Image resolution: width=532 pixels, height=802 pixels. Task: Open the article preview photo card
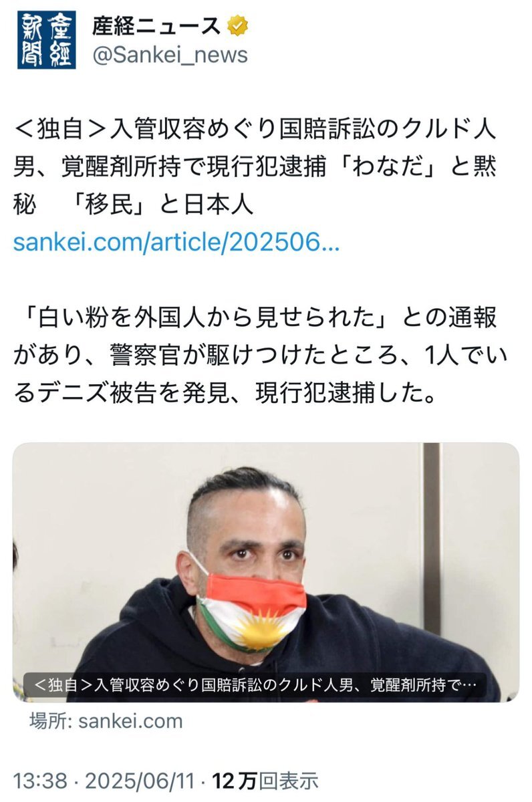[266, 572]
